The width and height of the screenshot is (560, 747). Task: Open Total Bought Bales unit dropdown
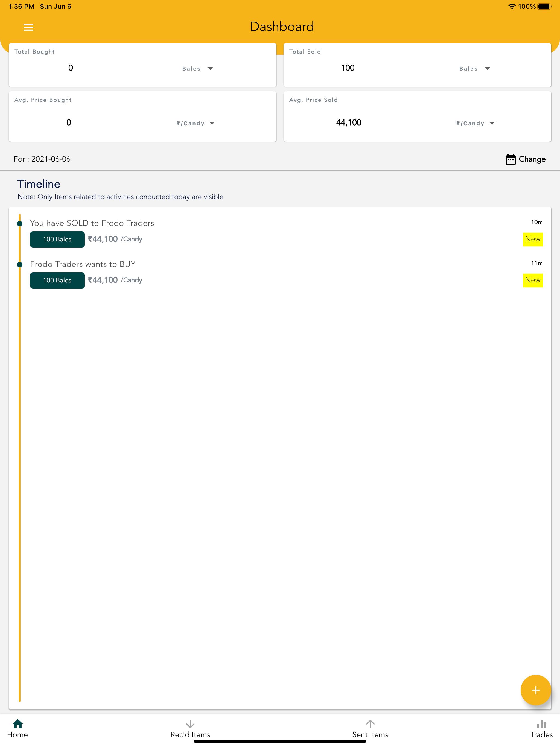tap(198, 69)
